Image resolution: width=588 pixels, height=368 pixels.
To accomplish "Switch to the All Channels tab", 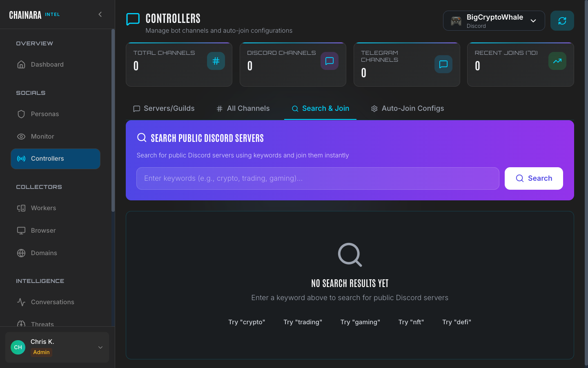I will [243, 108].
